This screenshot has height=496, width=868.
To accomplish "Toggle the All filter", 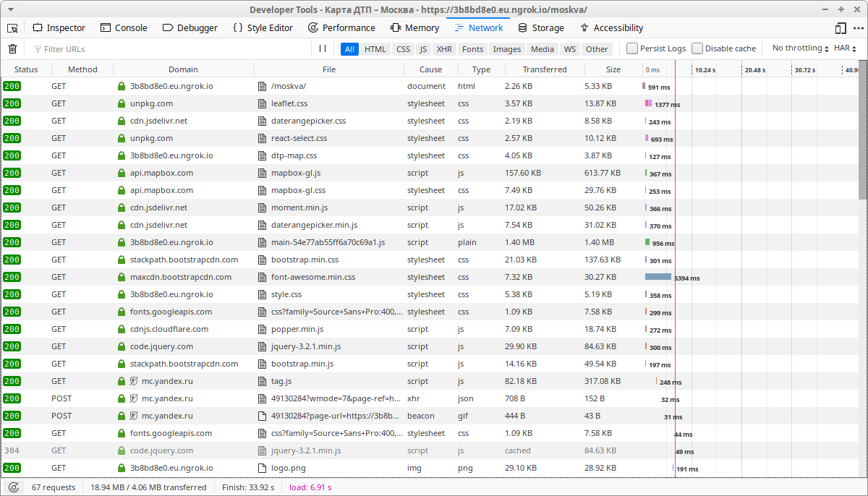I will point(350,49).
